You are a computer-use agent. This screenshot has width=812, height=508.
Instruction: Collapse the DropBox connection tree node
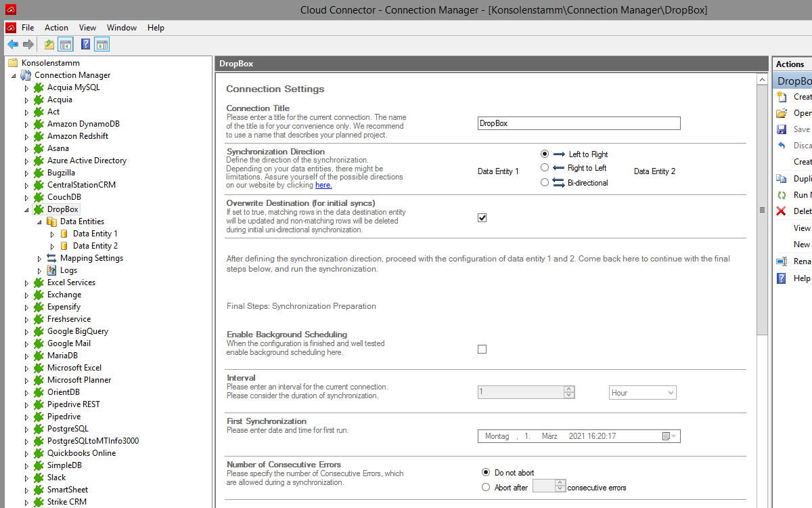pyautogui.click(x=27, y=210)
